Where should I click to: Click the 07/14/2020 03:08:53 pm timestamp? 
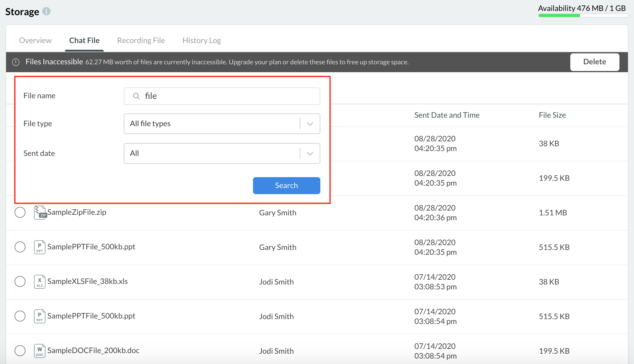tap(435, 282)
